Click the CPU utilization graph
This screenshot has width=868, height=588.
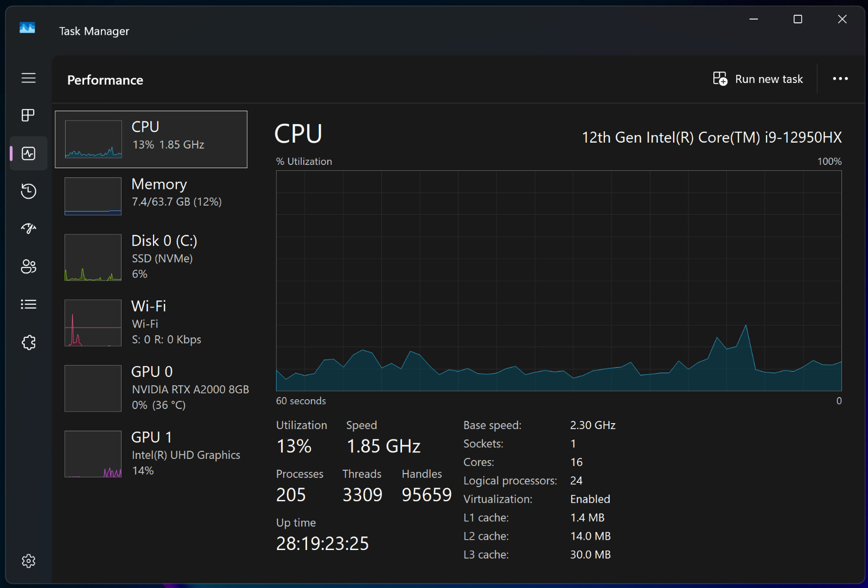(x=559, y=281)
